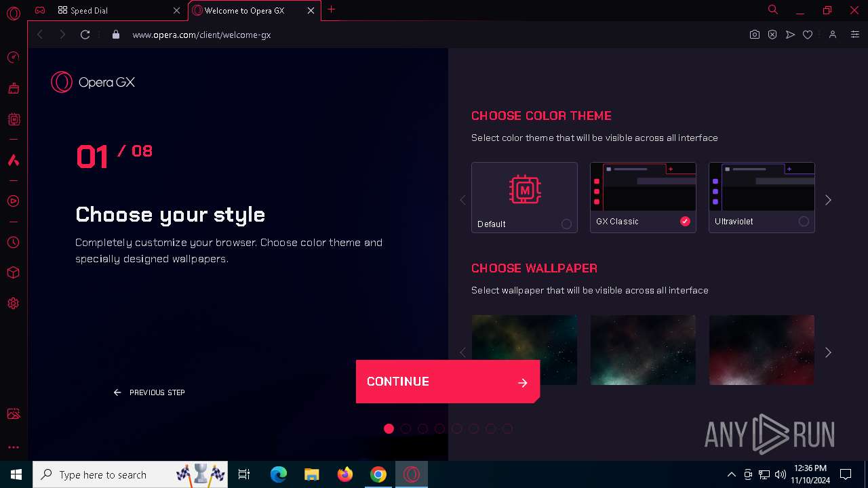
Task: Pick the Default theme preview card
Action: click(x=524, y=197)
